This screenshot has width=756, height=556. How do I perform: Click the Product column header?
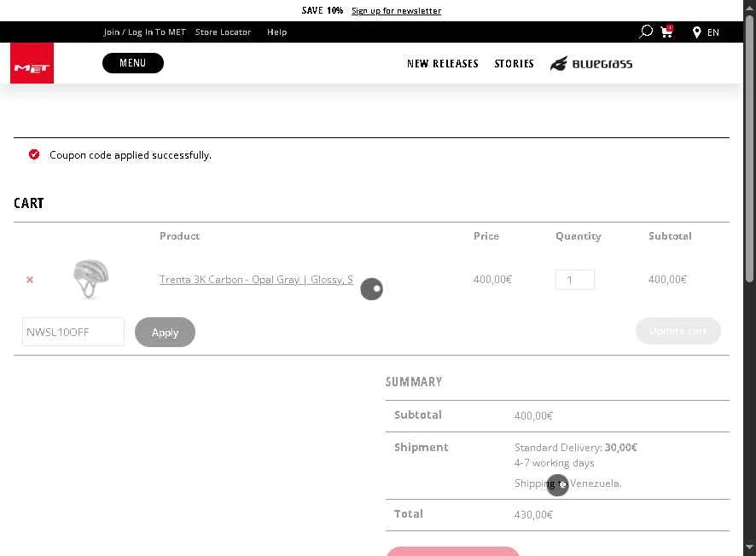tap(179, 236)
